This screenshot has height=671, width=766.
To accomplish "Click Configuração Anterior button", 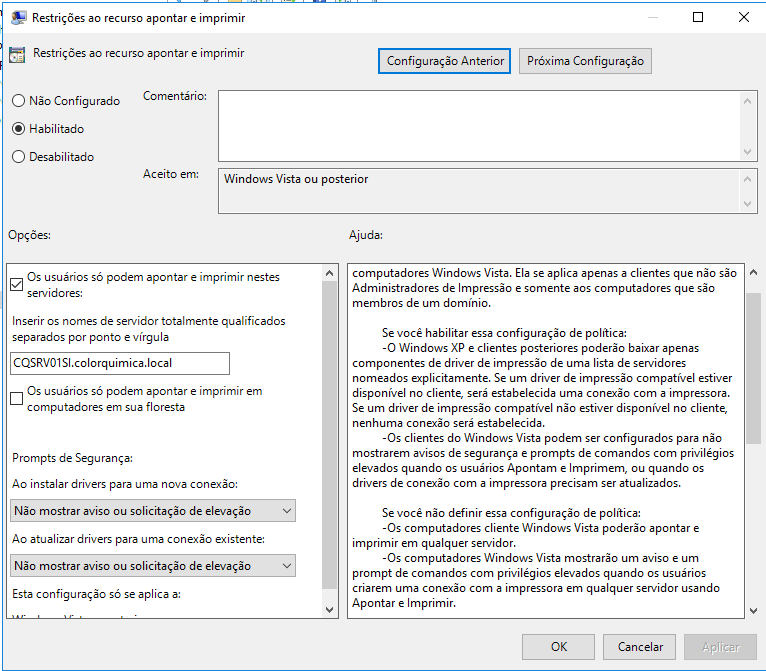I will (x=445, y=61).
